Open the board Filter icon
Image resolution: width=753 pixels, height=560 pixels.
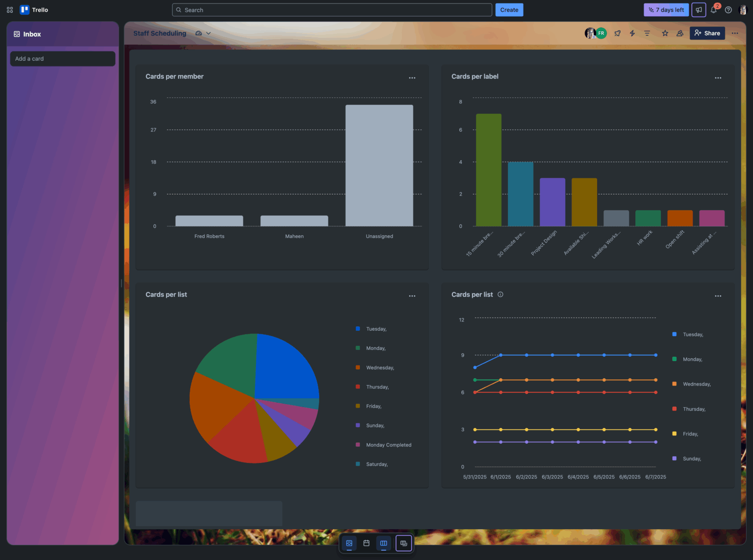(x=647, y=33)
